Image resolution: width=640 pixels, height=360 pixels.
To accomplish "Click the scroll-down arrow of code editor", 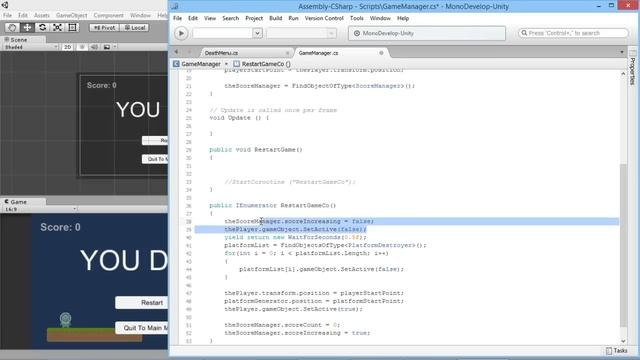I will (x=623, y=341).
